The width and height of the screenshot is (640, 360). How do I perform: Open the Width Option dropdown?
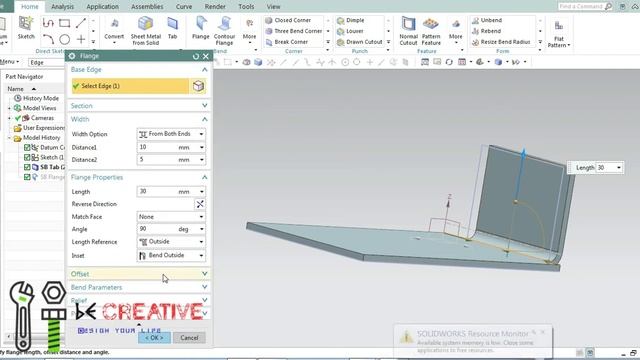171,134
